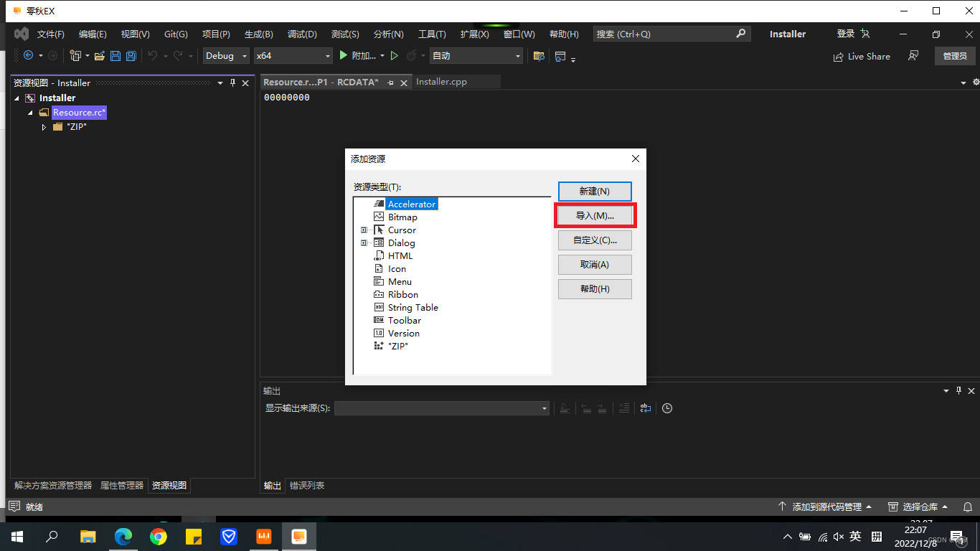Expand Cursor in resource type list
The width and height of the screenshot is (980, 551).
pos(364,230)
